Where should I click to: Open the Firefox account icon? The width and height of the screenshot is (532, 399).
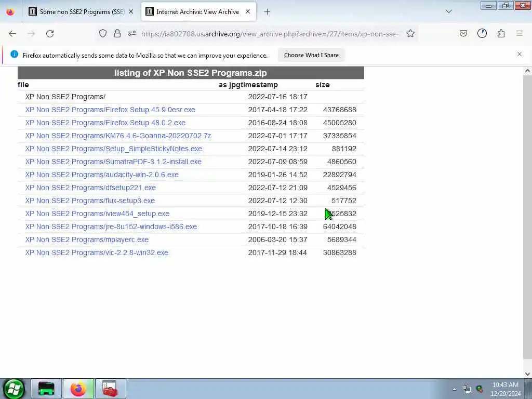[482, 33]
